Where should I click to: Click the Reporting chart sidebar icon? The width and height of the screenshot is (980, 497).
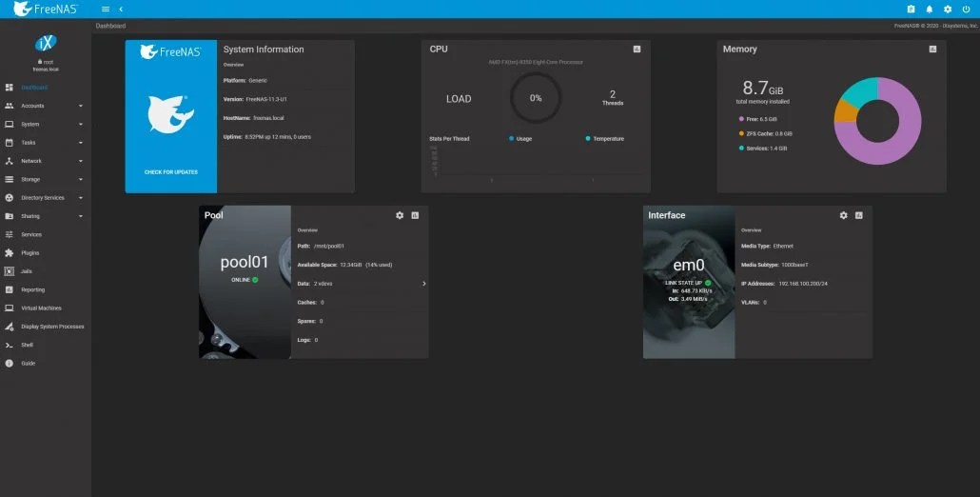[x=9, y=289]
